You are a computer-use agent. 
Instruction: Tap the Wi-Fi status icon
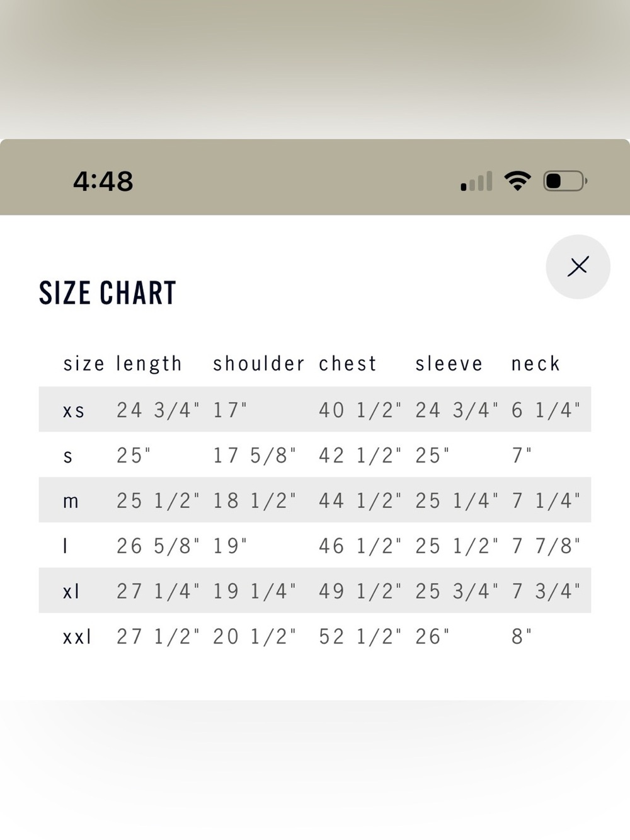(517, 181)
